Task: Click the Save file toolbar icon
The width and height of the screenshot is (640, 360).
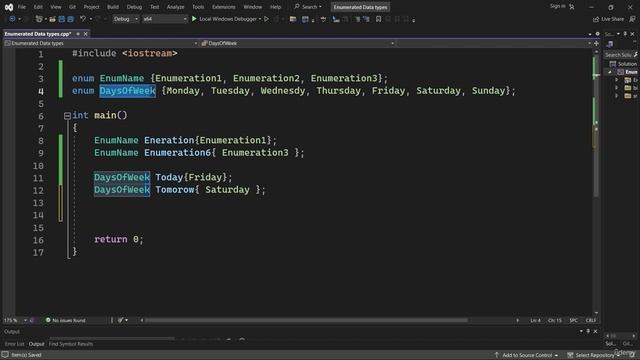Action: 62,19
